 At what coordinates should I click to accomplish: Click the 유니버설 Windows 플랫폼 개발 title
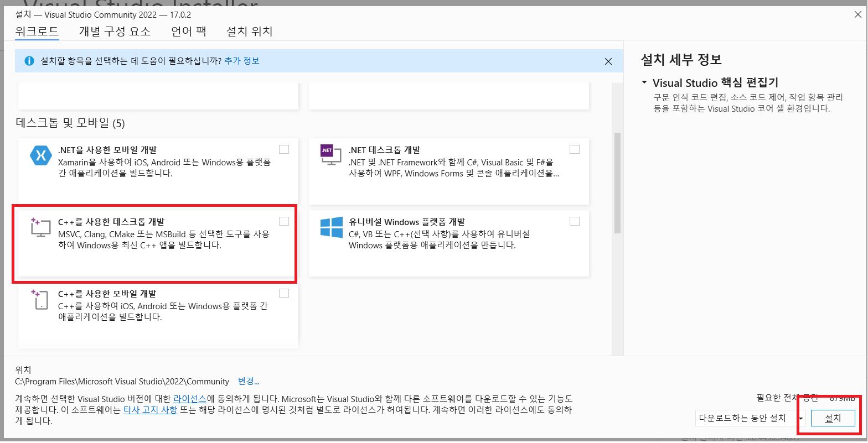[x=407, y=222]
